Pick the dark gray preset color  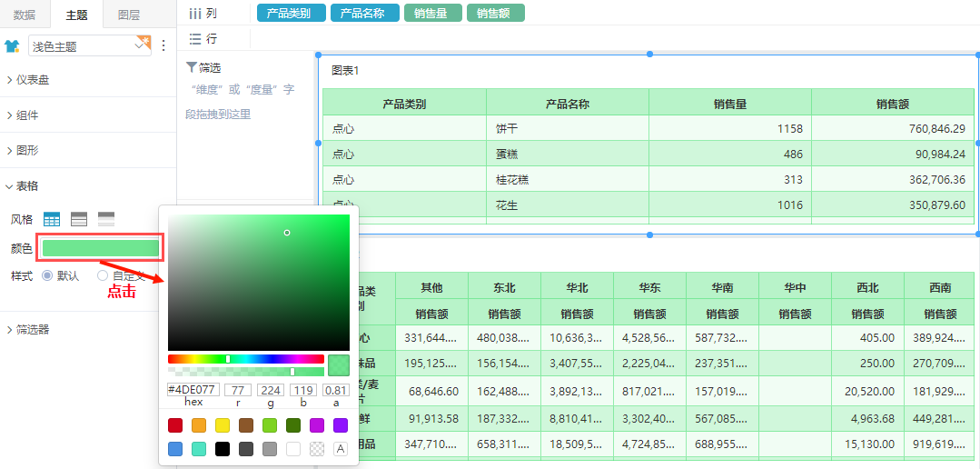(246, 448)
